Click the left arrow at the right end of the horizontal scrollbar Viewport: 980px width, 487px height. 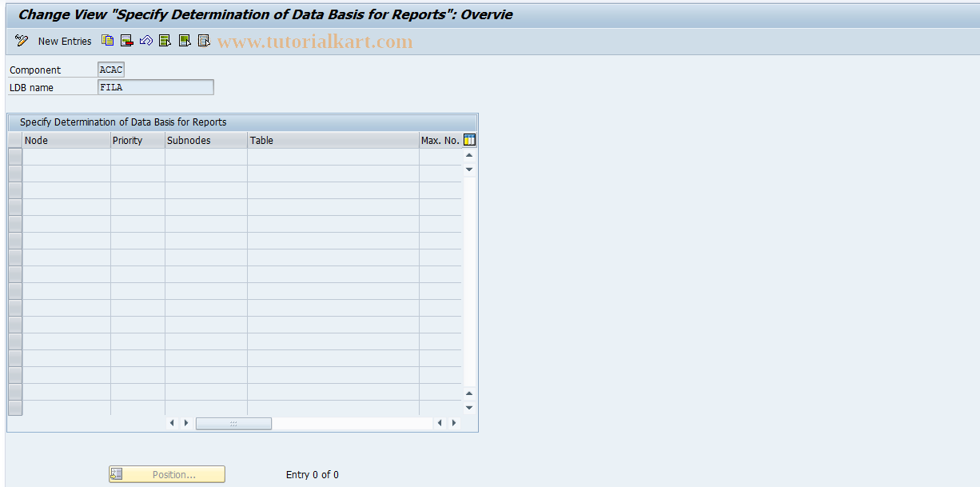440,423
